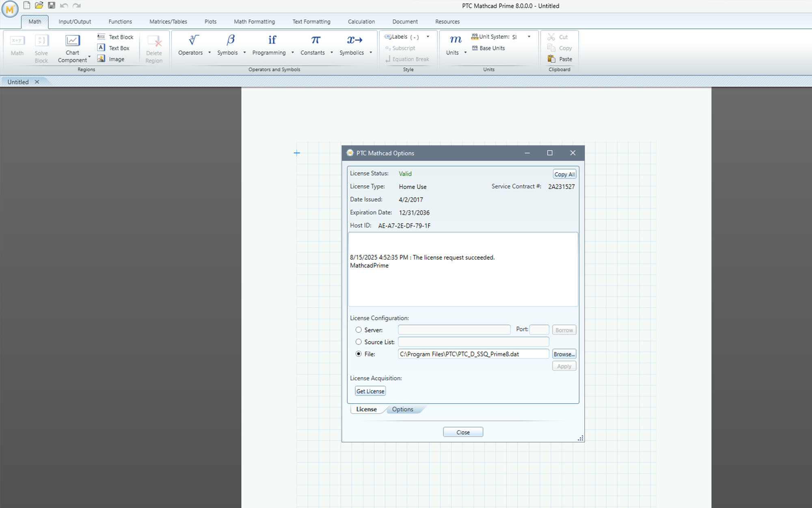Open the Programming if icon

tap(272, 40)
